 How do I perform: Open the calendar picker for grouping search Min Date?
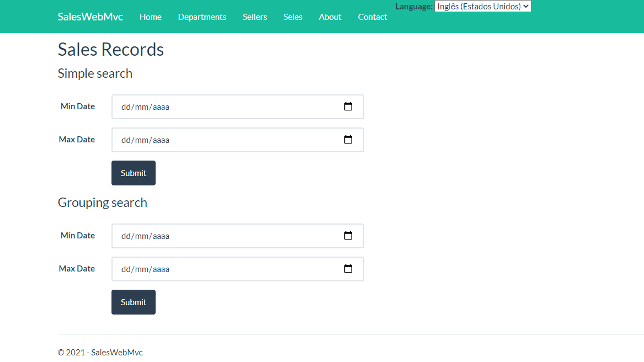pyautogui.click(x=348, y=236)
